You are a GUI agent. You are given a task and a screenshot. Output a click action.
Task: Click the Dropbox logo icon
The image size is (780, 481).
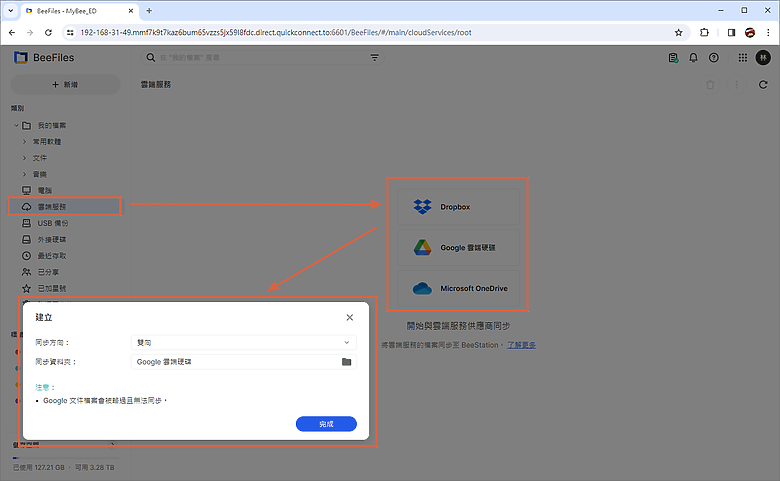[422, 206]
